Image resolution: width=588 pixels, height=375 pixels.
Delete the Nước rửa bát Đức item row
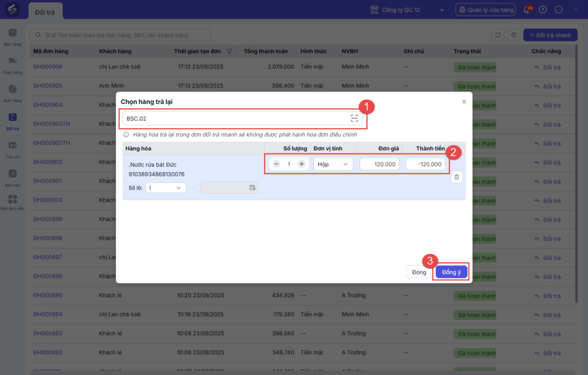point(457,177)
